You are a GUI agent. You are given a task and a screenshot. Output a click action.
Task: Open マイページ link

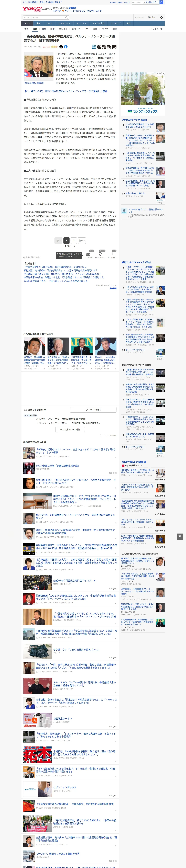tap(139, 17)
